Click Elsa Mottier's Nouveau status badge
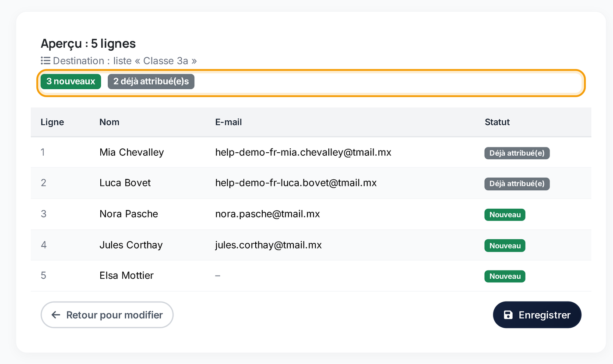 (505, 276)
